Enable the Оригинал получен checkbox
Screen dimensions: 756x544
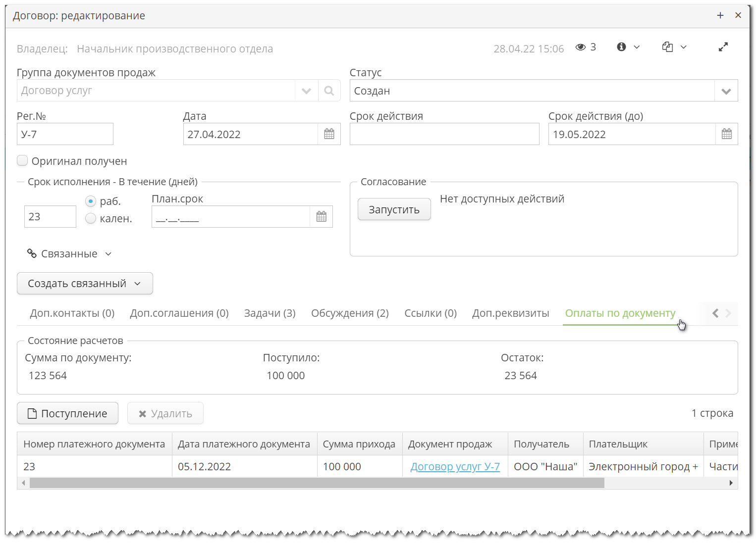pyautogui.click(x=22, y=160)
